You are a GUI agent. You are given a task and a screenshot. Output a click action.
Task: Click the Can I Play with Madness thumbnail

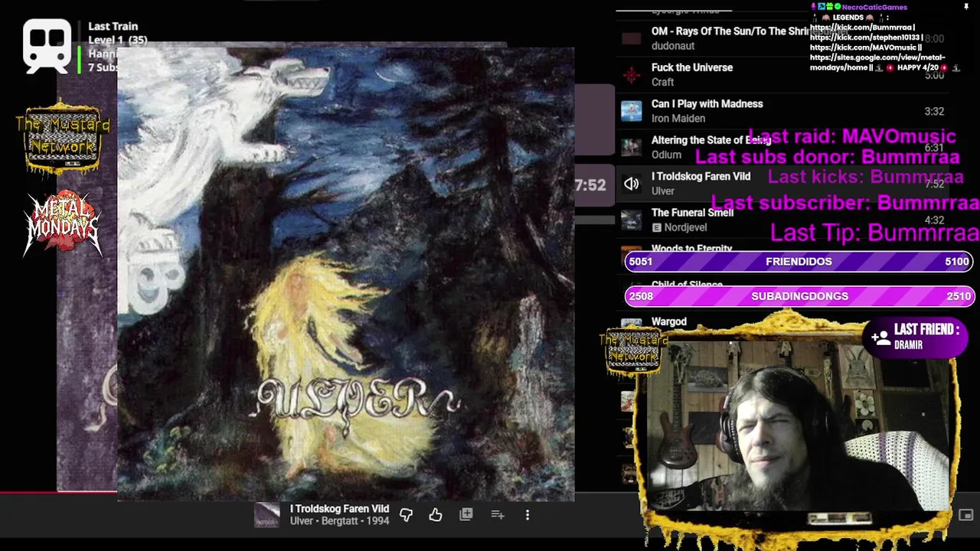coord(632,111)
